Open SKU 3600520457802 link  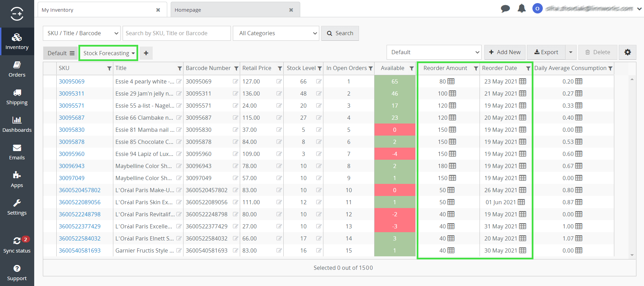click(x=79, y=190)
